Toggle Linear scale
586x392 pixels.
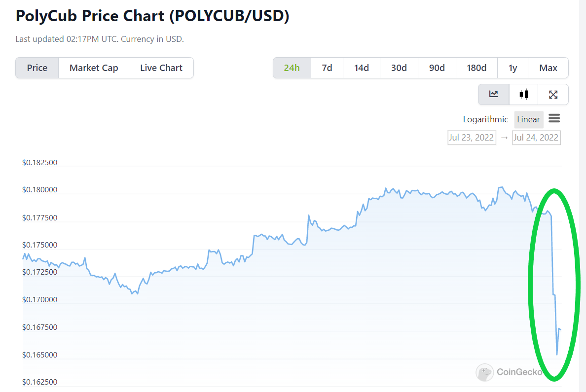pos(528,119)
